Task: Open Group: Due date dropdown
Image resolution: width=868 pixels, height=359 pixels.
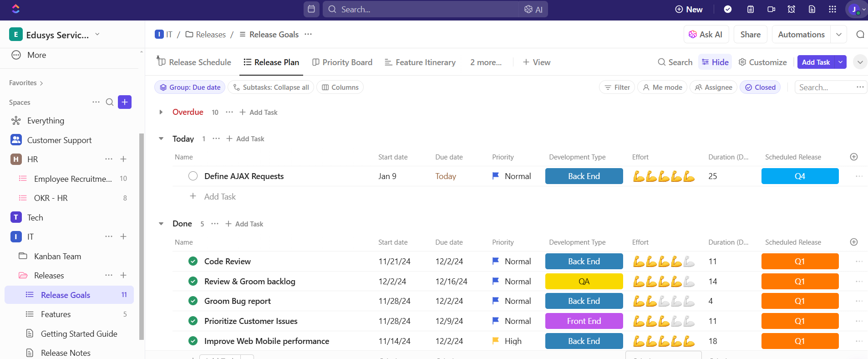Action: [190, 87]
